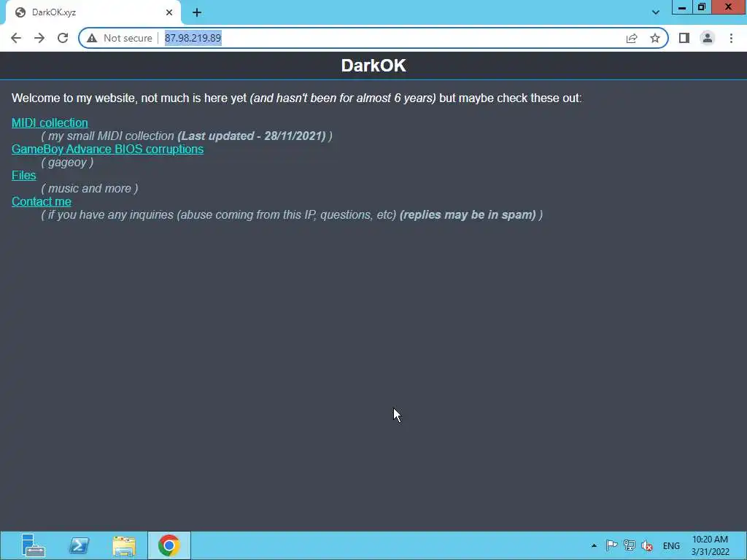
Task: Open the Files link
Action: pyautogui.click(x=24, y=175)
